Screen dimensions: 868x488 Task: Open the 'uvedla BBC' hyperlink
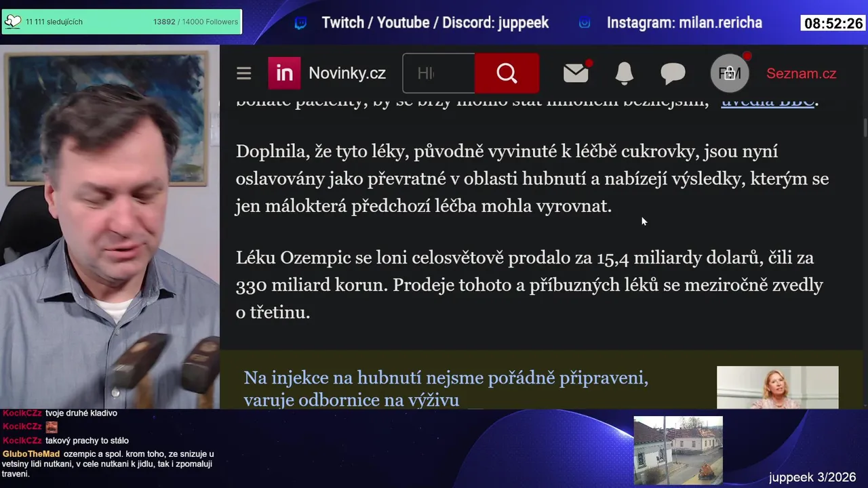[x=767, y=102]
